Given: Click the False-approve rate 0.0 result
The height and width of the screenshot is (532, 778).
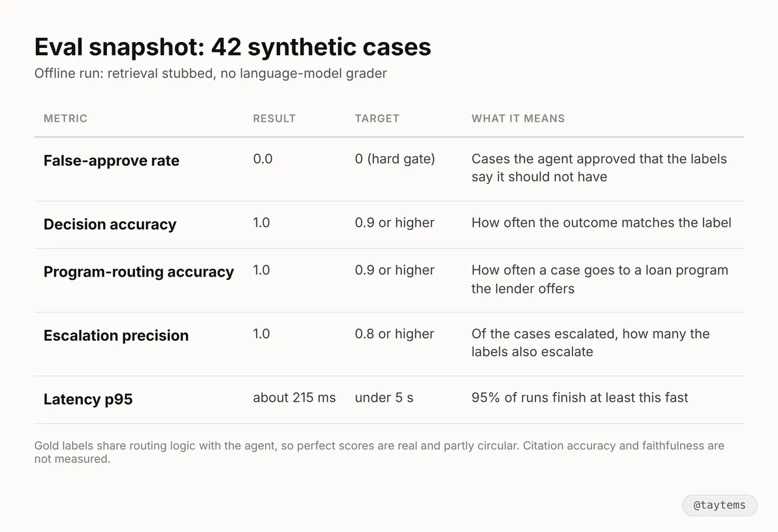Looking at the screenshot, I should point(263,159).
